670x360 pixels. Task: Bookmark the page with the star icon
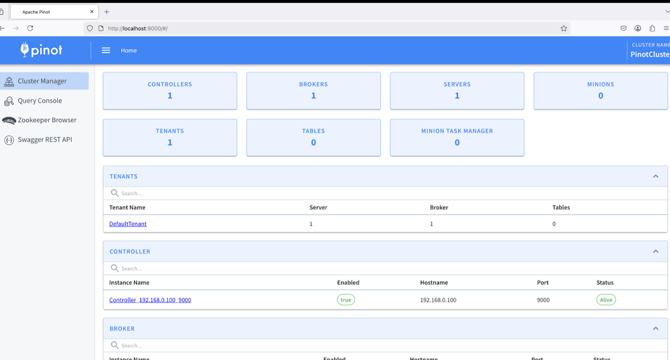pyautogui.click(x=564, y=28)
